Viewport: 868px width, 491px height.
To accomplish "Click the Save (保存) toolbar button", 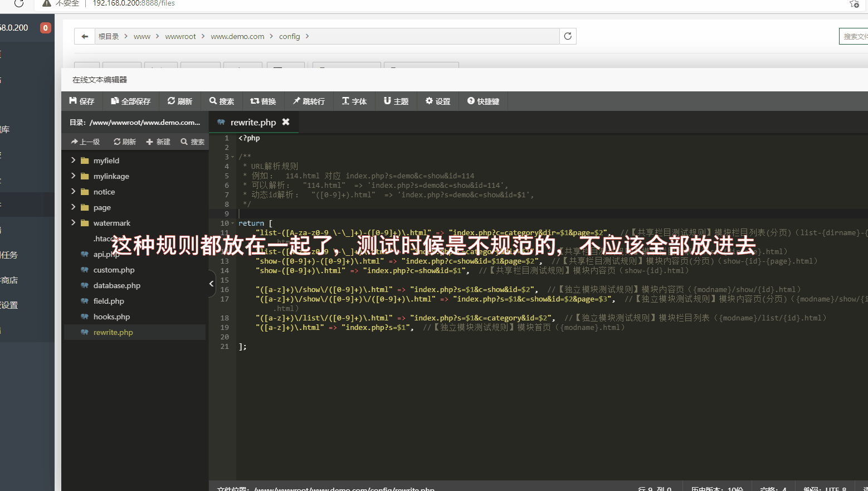I will (81, 101).
